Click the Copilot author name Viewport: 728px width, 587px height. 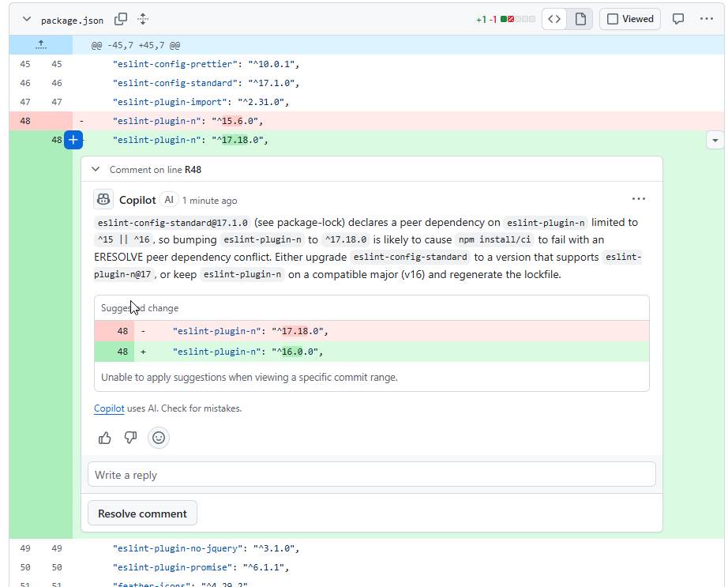pos(137,200)
